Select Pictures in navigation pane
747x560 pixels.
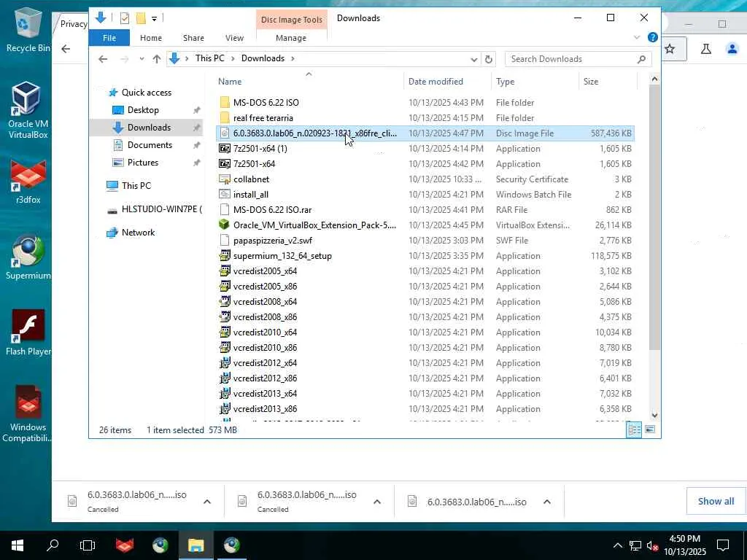143,163
